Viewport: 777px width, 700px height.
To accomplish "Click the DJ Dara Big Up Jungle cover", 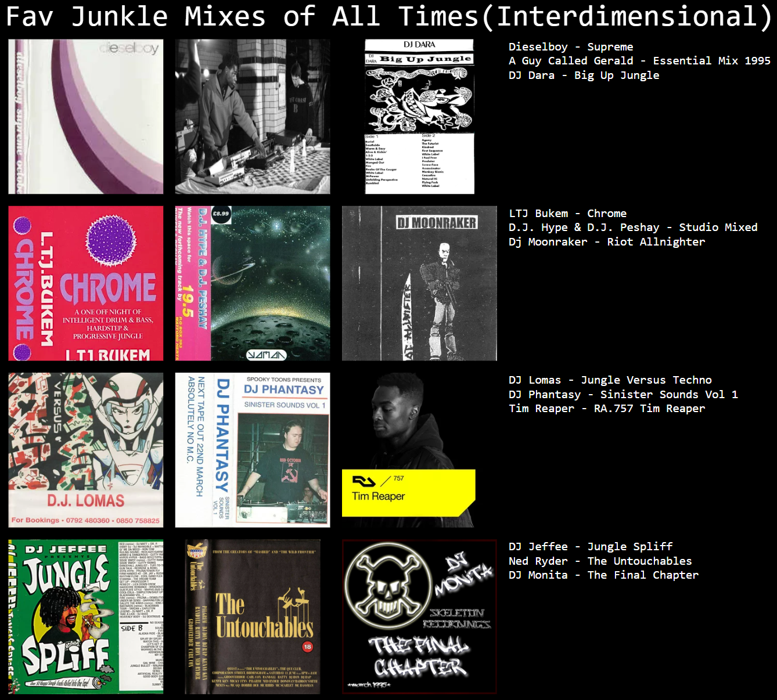I will (419, 117).
